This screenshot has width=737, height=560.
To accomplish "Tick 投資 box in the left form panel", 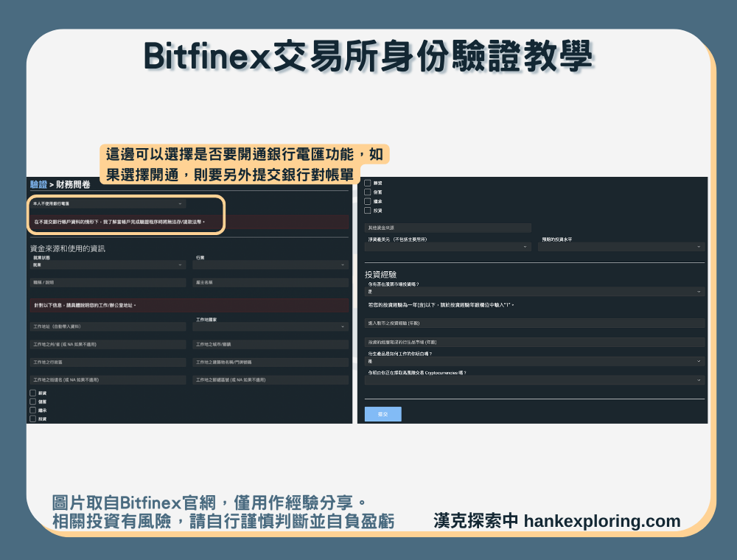I will click(x=33, y=419).
